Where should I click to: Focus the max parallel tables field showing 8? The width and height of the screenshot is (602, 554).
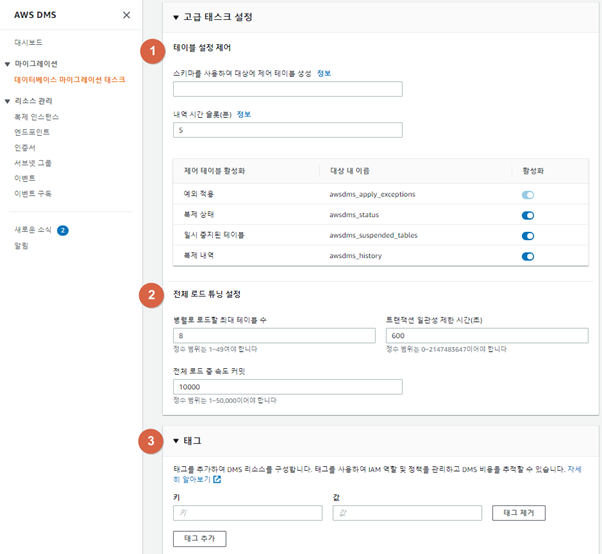pos(274,336)
